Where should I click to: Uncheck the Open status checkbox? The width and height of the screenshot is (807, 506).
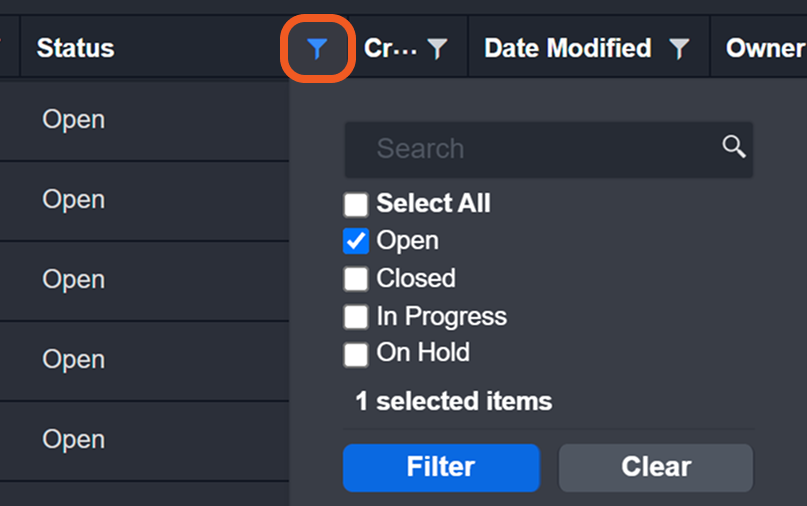pos(356,241)
